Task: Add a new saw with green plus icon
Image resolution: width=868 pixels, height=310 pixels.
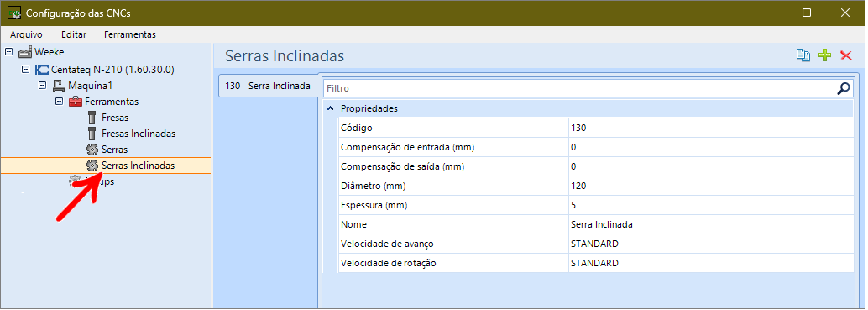Action: pyautogui.click(x=825, y=55)
